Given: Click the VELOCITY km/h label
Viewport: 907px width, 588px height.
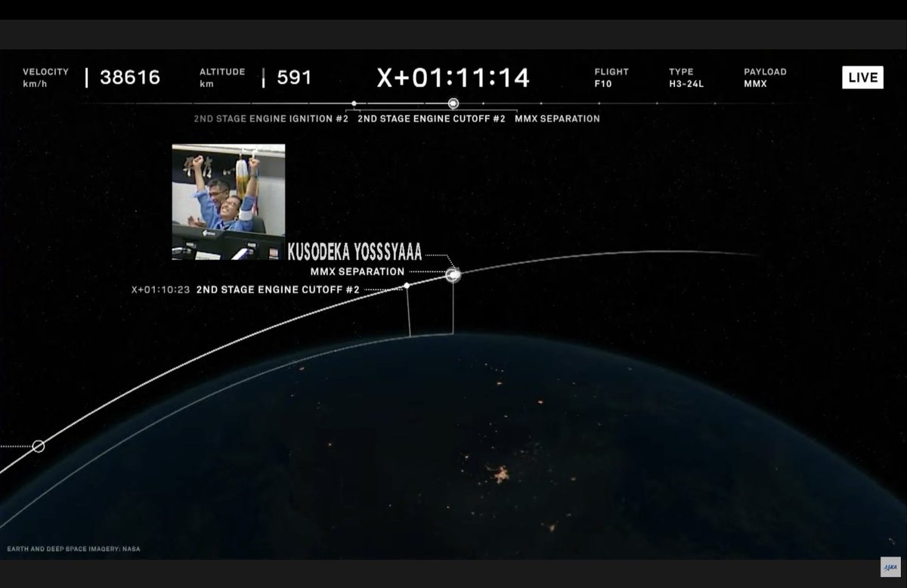Looking at the screenshot, I should click(x=45, y=78).
